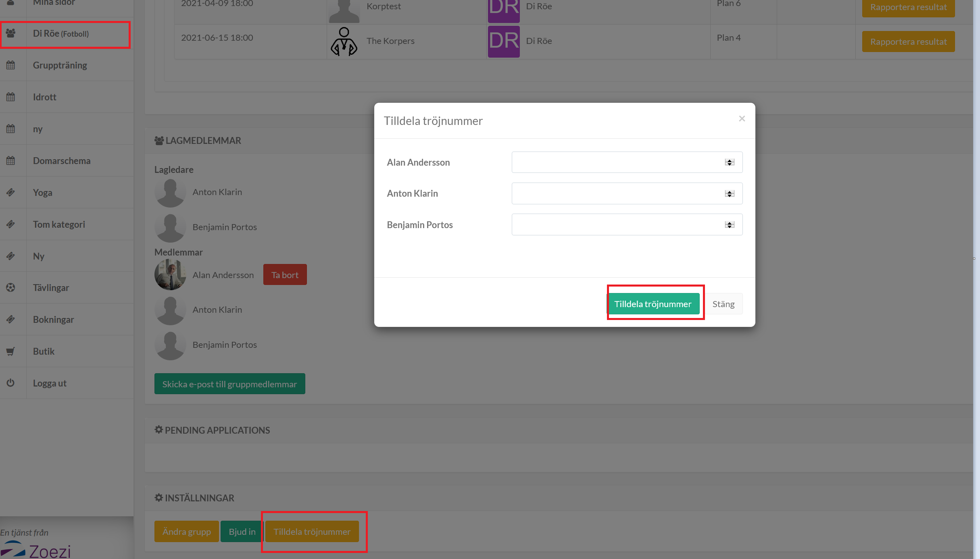Close the Tilldela tröjnummer dialog with X
Image resolution: width=980 pixels, height=559 pixels.
pos(742,118)
